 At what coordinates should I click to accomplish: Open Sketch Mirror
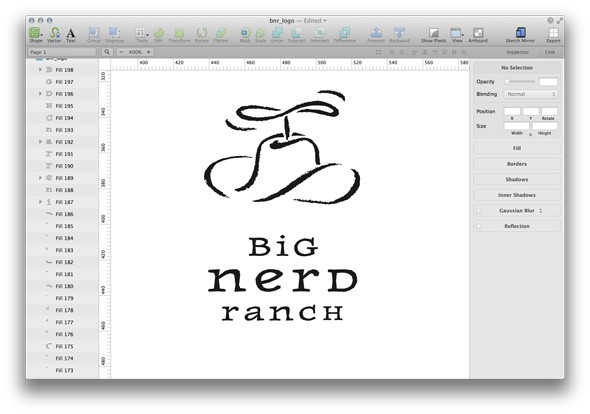point(520,35)
